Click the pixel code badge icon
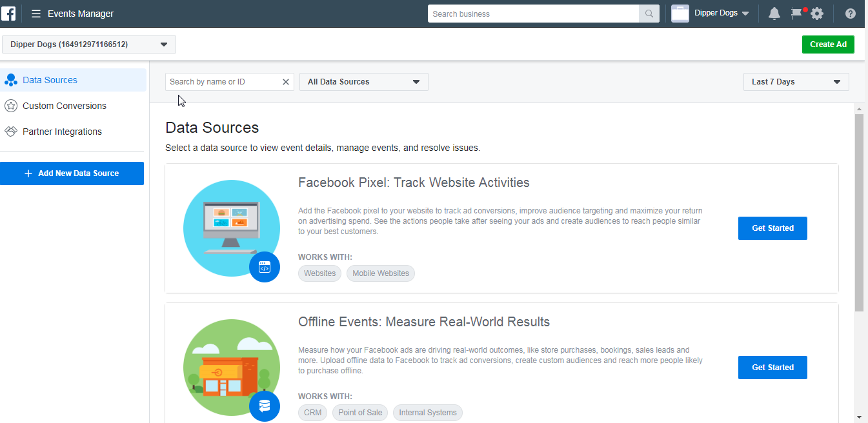This screenshot has height=423, width=868. 265,267
